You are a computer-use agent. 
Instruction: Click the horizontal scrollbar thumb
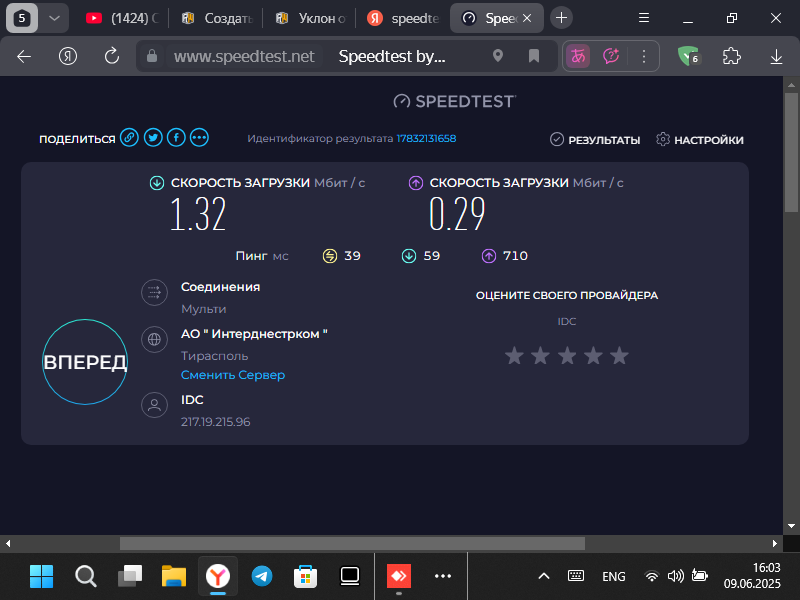tap(352, 544)
